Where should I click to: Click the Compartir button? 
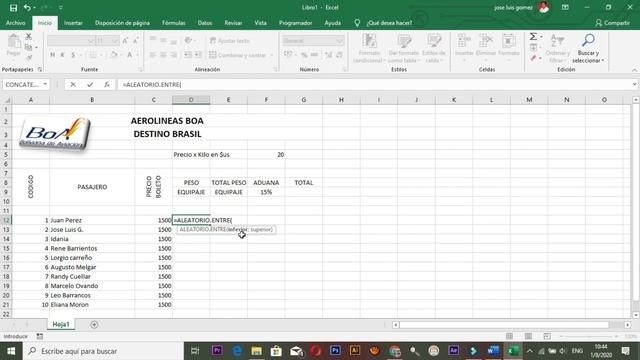pos(612,23)
